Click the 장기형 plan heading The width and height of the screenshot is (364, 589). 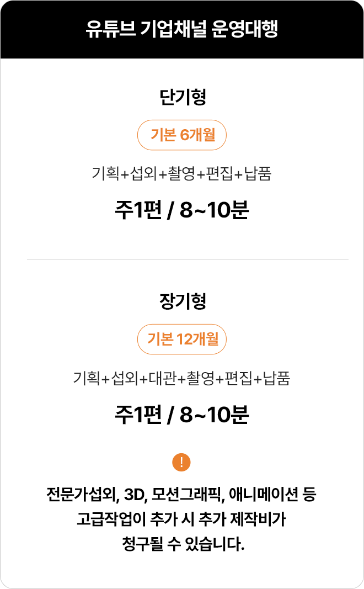pos(183,301)
